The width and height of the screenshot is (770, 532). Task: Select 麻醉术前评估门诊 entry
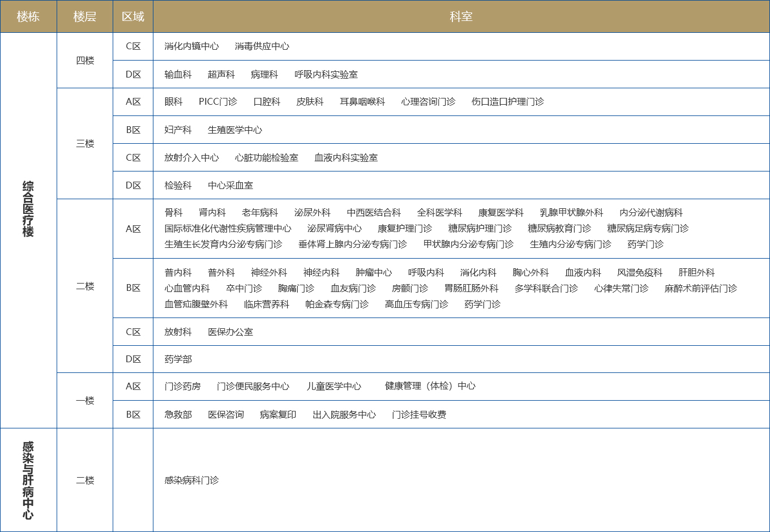(x=700, y=289)
